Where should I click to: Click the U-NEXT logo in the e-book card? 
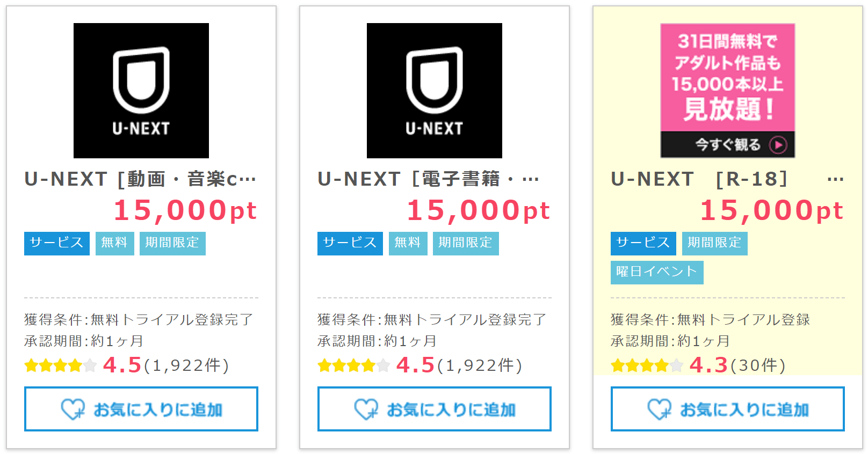[x=435, y=91]
